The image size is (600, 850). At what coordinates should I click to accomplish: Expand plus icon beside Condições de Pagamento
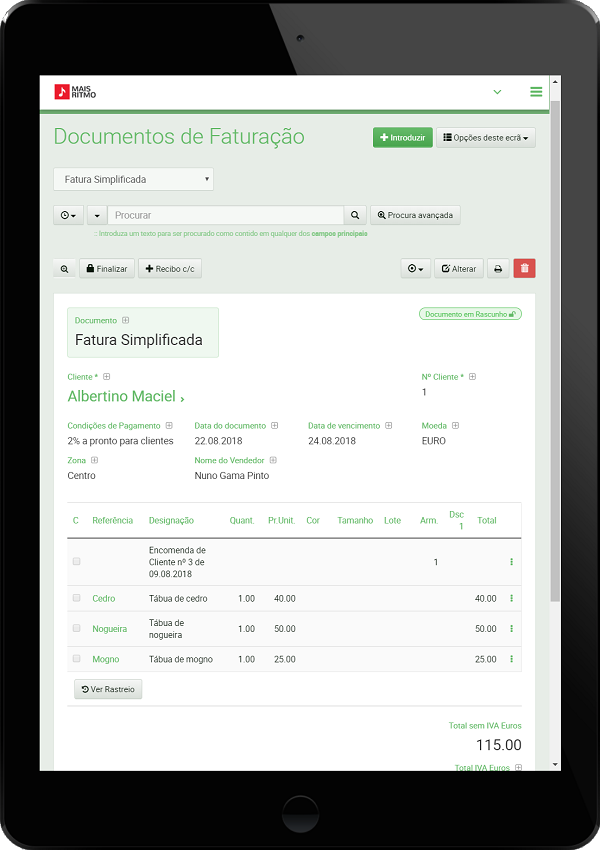tap(169, 426)
